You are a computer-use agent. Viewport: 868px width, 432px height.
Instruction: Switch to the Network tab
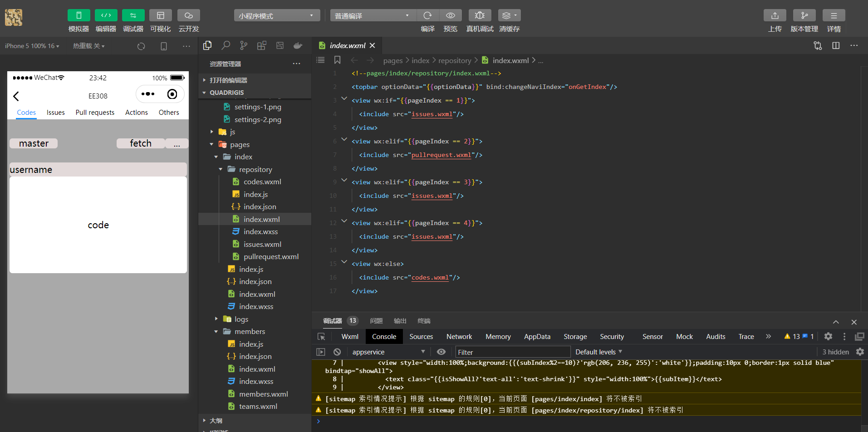(459, 336)
